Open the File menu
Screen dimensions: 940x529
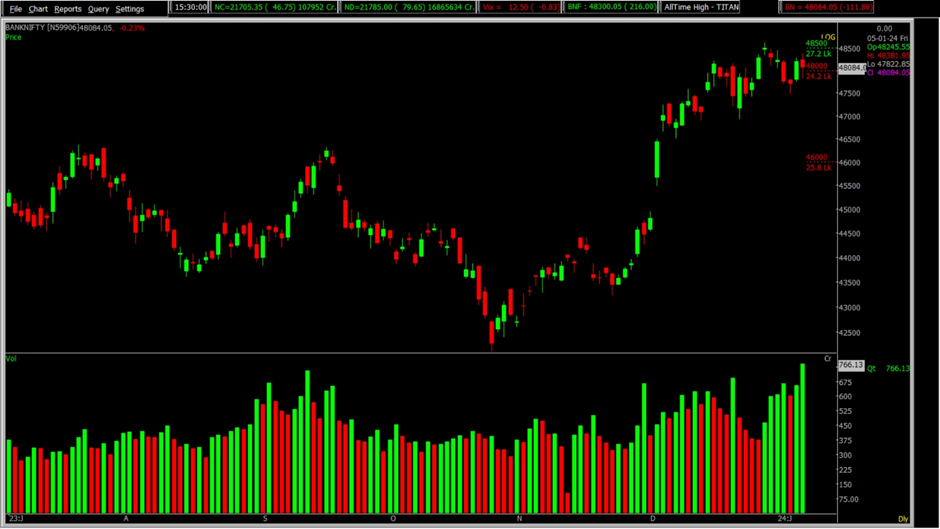pos(15,9)
